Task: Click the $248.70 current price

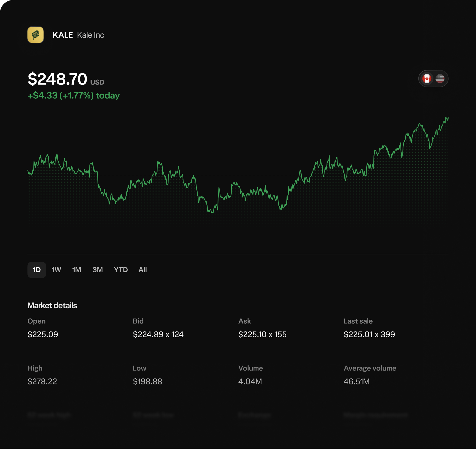Action: point(57,79)
